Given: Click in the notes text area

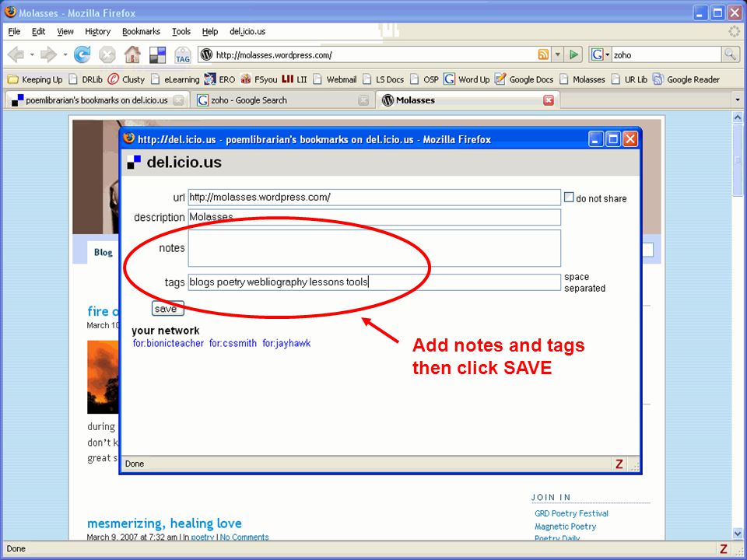Looking at the screenshot, I should coord(374,248).
